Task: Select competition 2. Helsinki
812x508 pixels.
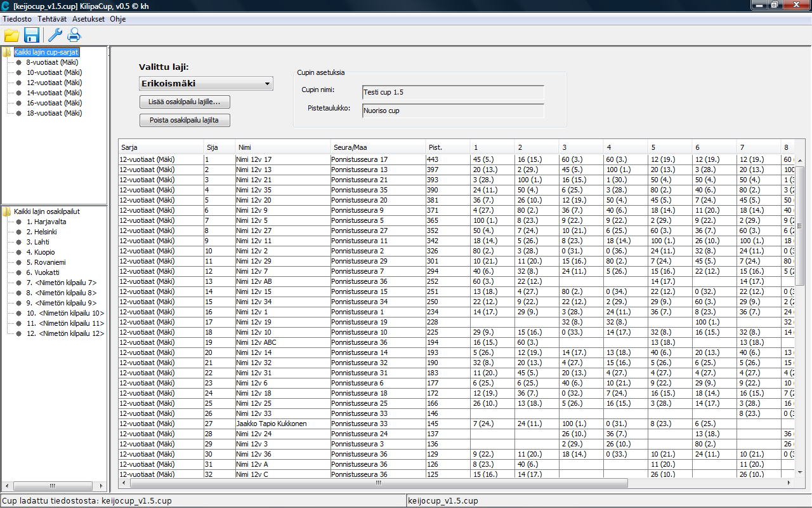Action: click(x=42, y=232)
